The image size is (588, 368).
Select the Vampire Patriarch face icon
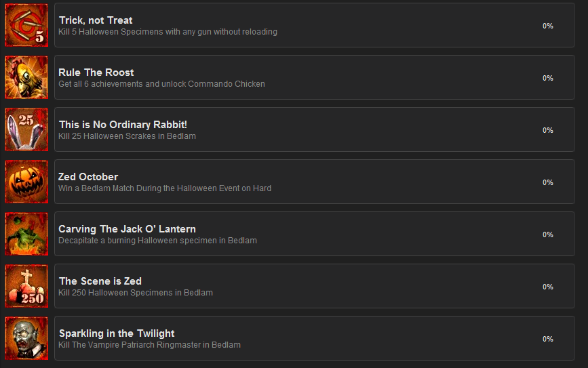coord(26,338)
